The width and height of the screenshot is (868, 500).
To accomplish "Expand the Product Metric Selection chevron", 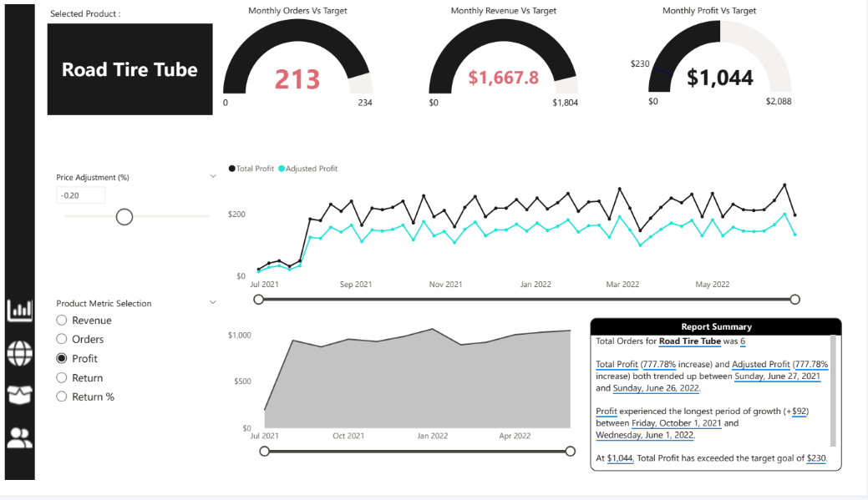I will pyautogui.click(x=212, y=303).
